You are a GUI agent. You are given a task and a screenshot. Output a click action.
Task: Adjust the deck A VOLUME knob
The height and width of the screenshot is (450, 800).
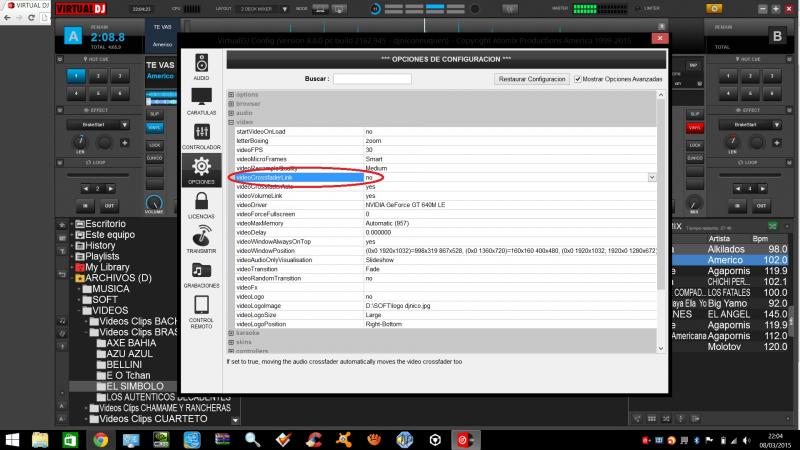pyautogui.click(x=154, y=203)
